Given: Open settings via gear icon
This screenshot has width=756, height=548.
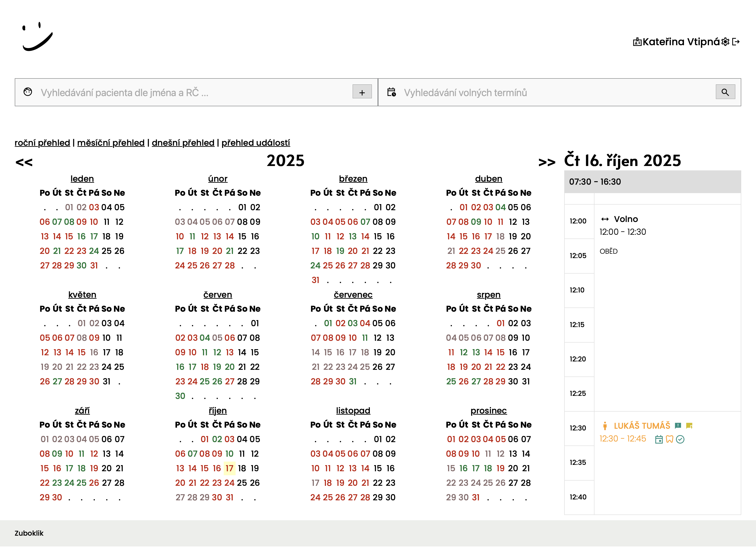Looking at the screenshot, I should (x=725, y=42).
